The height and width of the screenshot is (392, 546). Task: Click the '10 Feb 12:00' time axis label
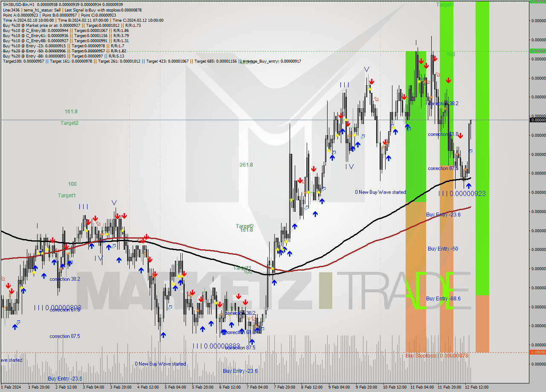pyautogui.click(x=395, y=387)
